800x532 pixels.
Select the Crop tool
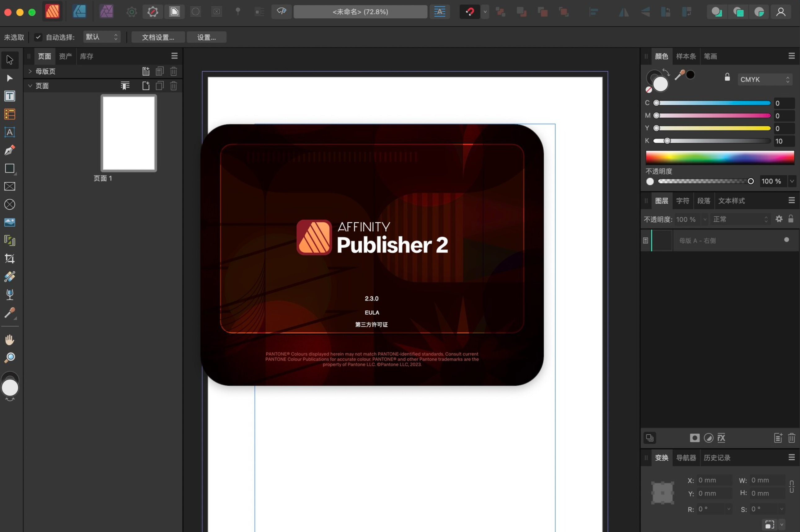coord(10,259)
